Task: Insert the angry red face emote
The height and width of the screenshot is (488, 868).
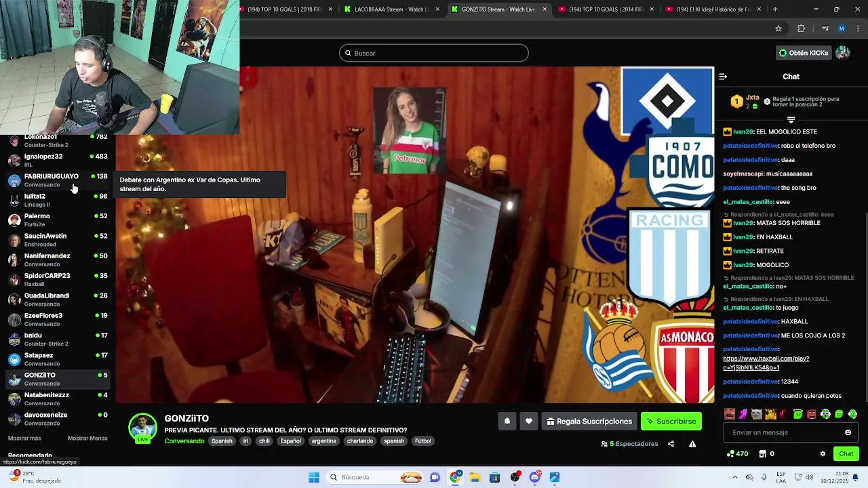Action: tap(812, 414)
